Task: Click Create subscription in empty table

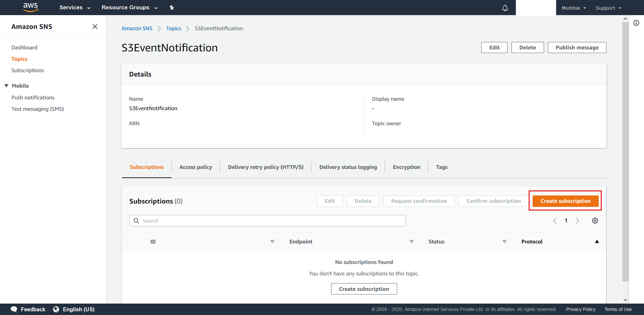Action: point(364,289)
